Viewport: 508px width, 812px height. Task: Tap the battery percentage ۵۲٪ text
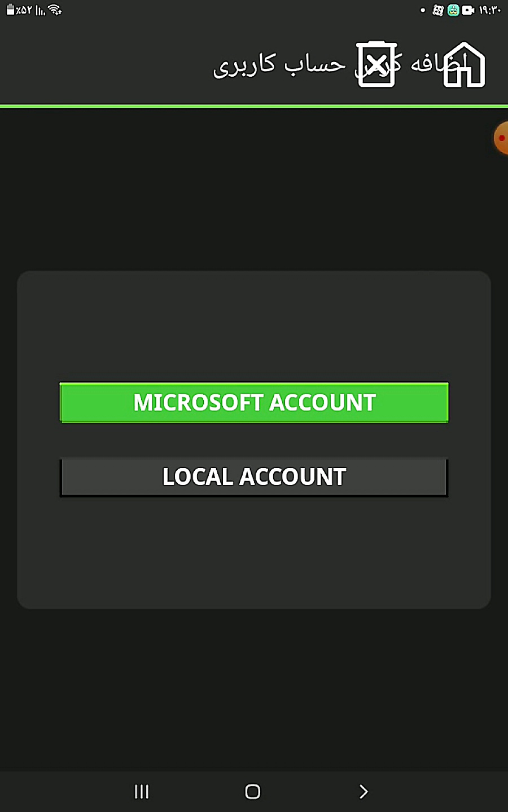(x=24, y=10)
